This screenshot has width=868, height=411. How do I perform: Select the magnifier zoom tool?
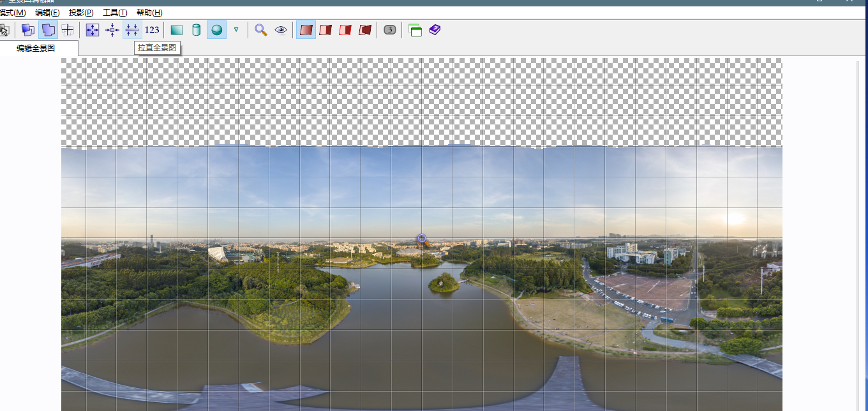260,30
